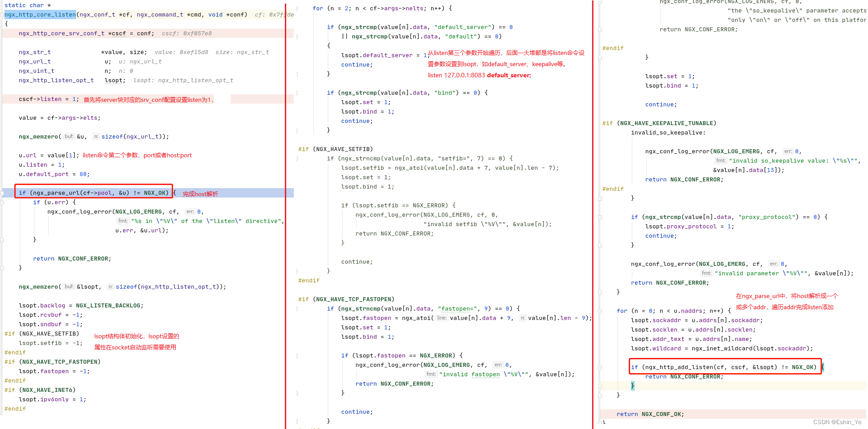Click 'lsopt.addr_text = u.addrs[n].name;' line
868x429 pixels.
691,339
